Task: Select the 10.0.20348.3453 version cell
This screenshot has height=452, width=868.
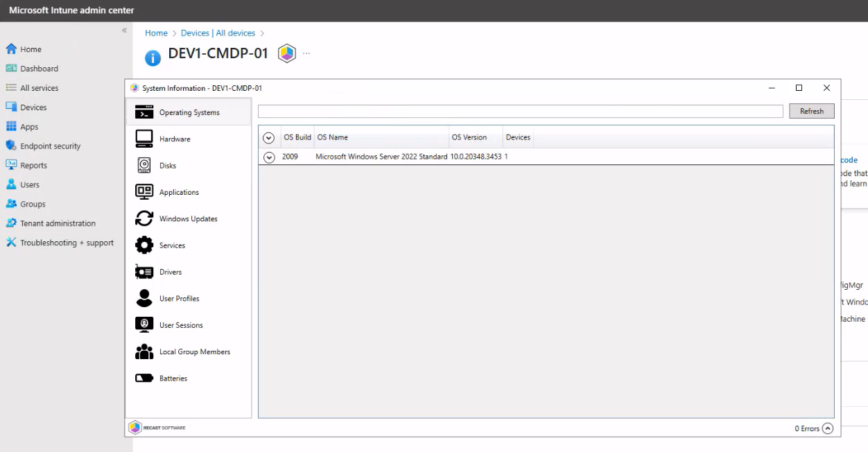Action: pyautogui.click(x=476, y=157)
